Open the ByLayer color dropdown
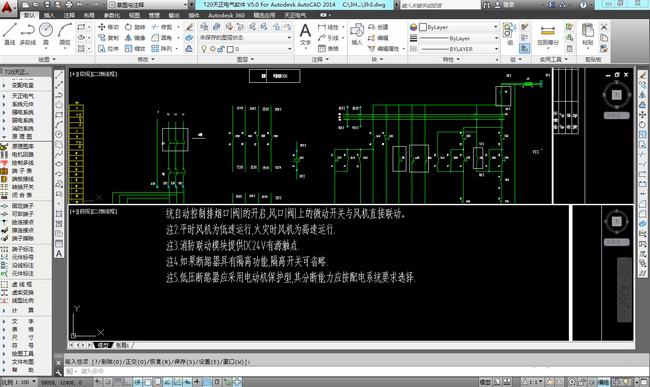This screenshot has height=387, width=650. tap(459, 27)
